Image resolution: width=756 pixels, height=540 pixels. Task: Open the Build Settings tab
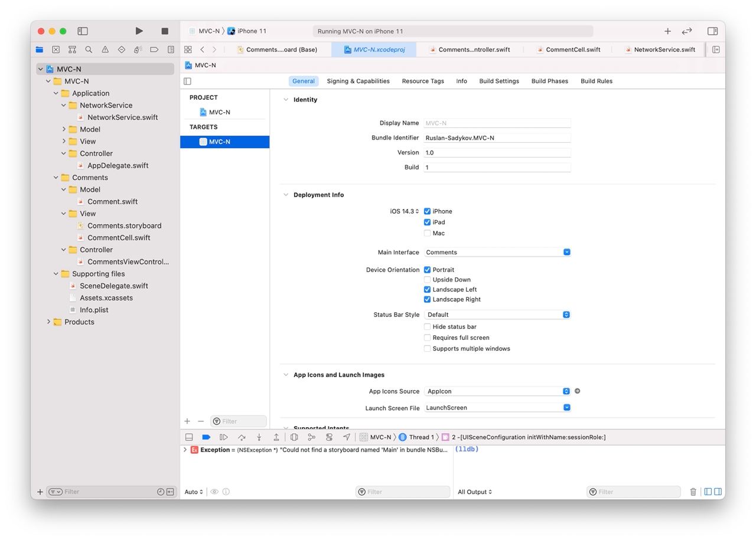[x=499, y=81]
